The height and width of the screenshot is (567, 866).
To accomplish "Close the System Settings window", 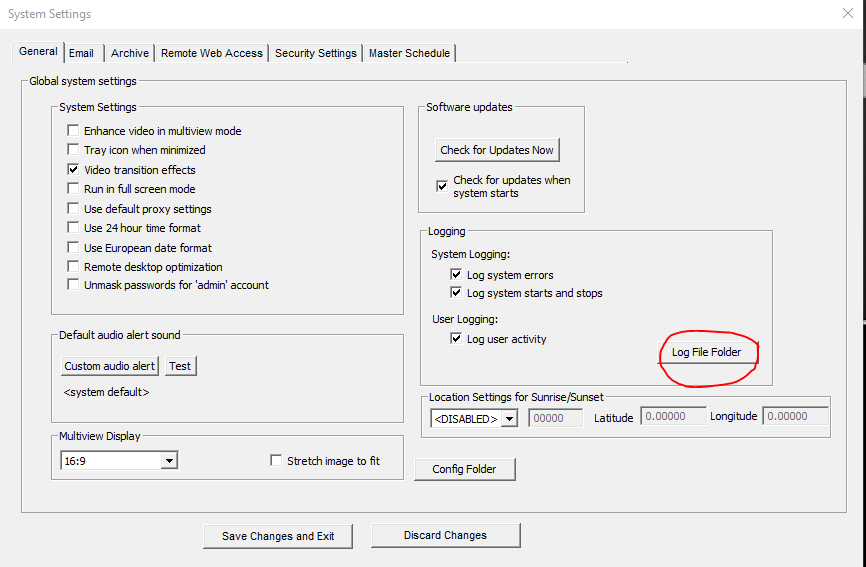I will 848,13.
